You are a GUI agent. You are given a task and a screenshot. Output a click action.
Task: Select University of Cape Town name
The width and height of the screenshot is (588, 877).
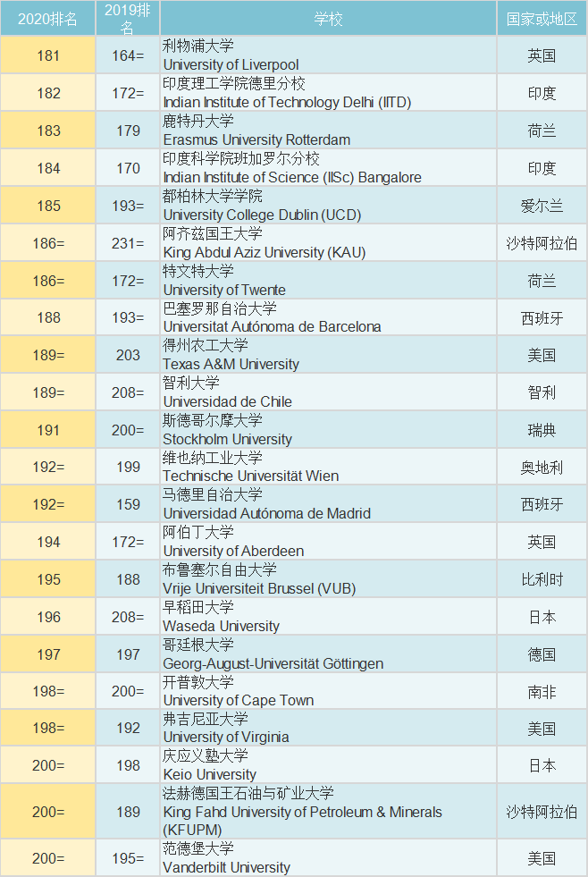[239, 700]
